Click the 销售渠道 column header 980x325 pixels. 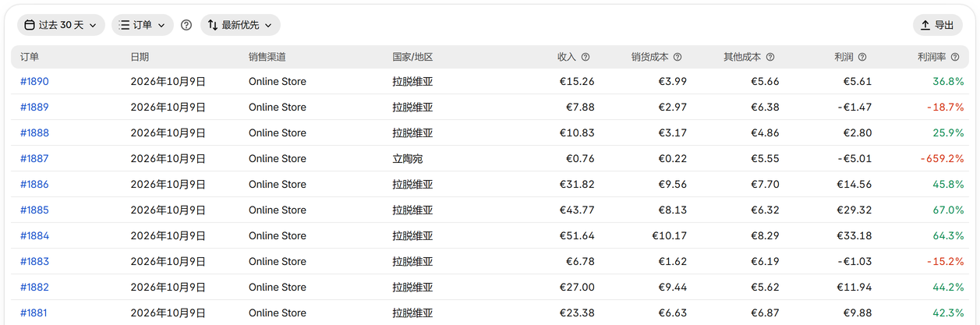point(267,57)
